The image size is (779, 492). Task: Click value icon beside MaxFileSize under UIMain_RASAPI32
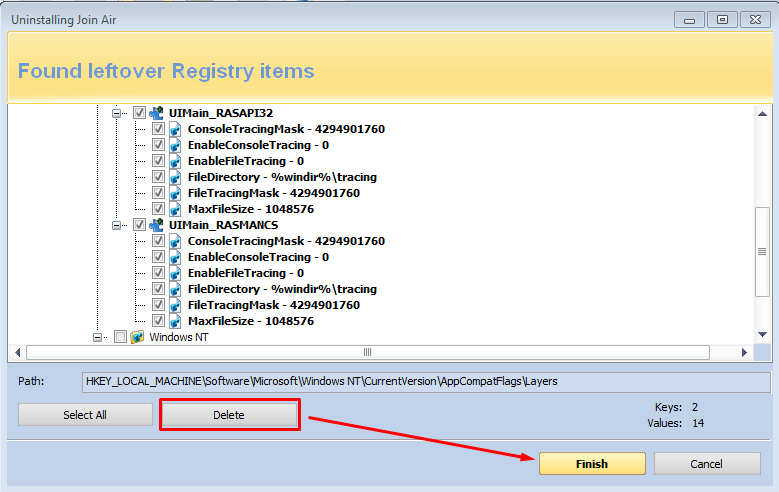tap(175, 209)
